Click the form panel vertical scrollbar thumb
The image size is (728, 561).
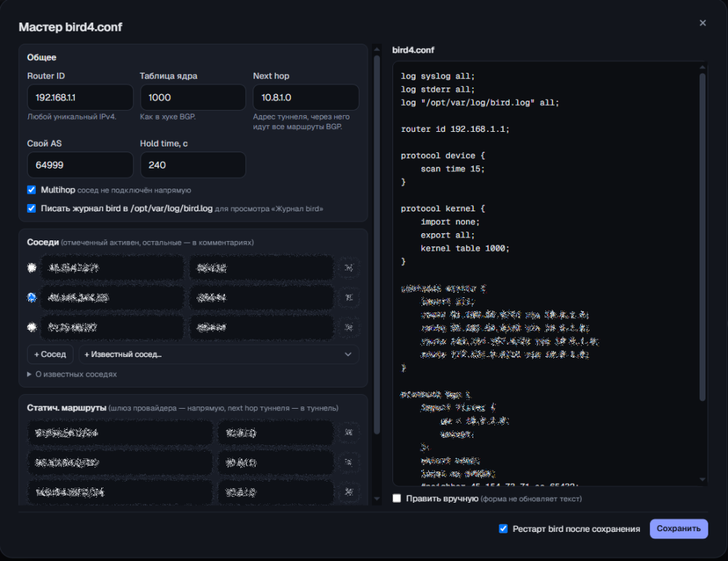coord(376,245)
